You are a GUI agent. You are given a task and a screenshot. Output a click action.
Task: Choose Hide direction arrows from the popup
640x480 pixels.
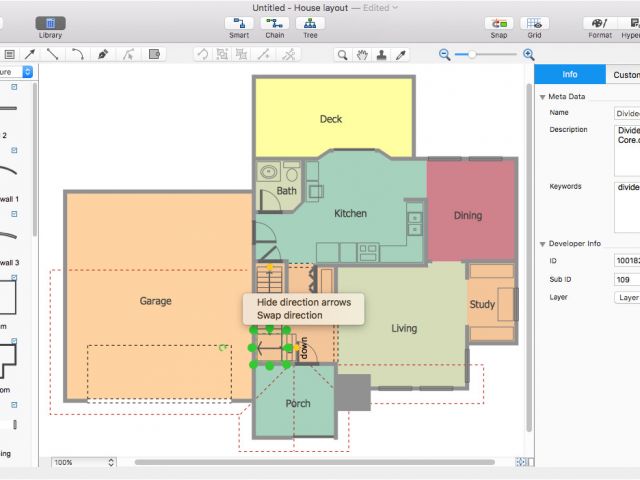point(304,301)
